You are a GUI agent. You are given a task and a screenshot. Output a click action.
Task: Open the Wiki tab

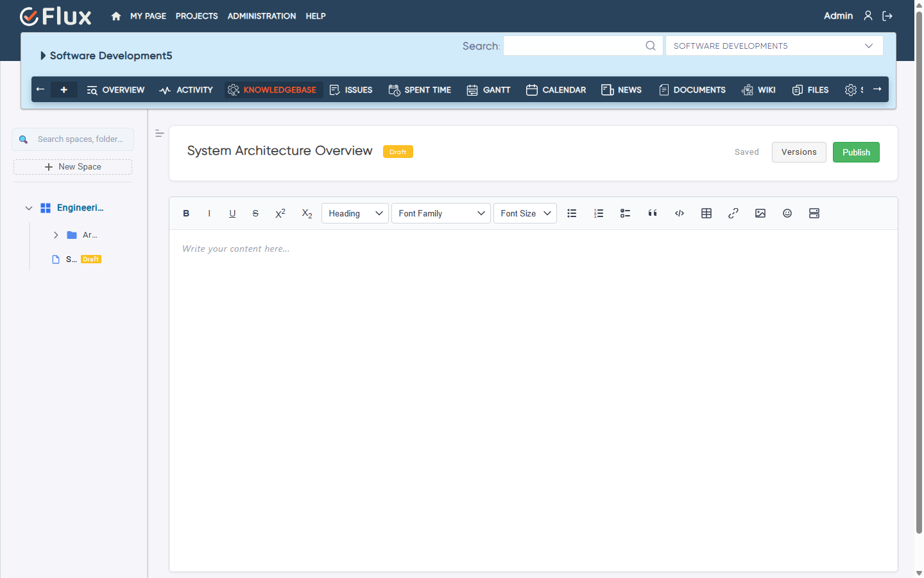(x=758, y=90)
